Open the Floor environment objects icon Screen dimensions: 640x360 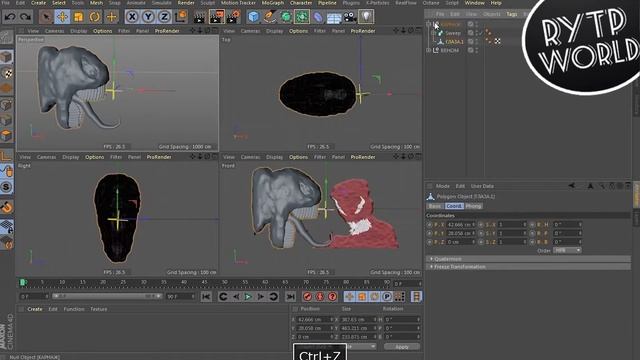click(334, 17)
